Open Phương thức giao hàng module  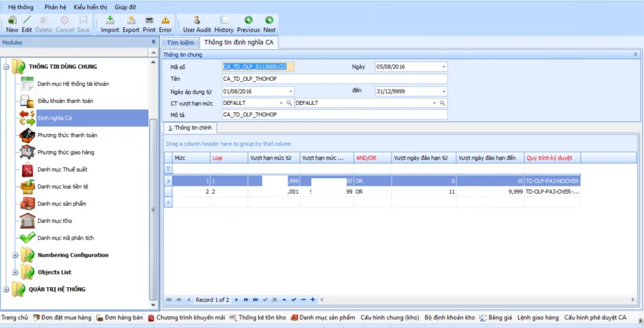[66, 152]
